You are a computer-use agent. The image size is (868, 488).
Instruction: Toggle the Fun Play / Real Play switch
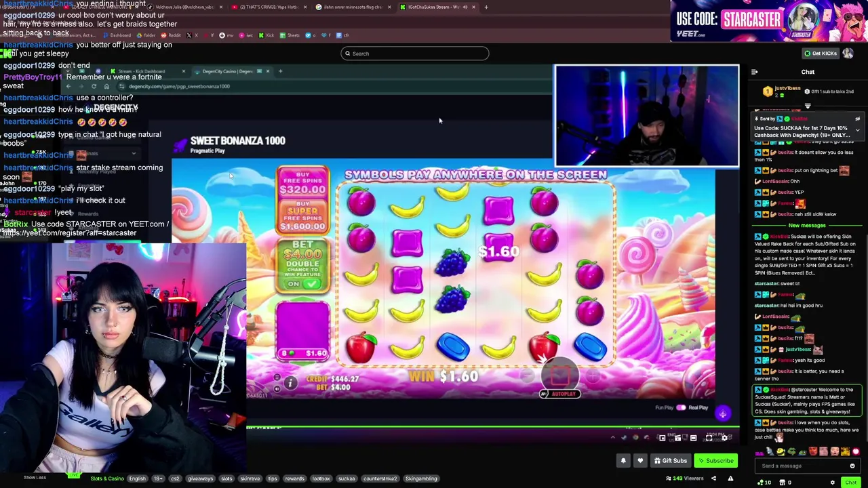(x=681, y=408)
